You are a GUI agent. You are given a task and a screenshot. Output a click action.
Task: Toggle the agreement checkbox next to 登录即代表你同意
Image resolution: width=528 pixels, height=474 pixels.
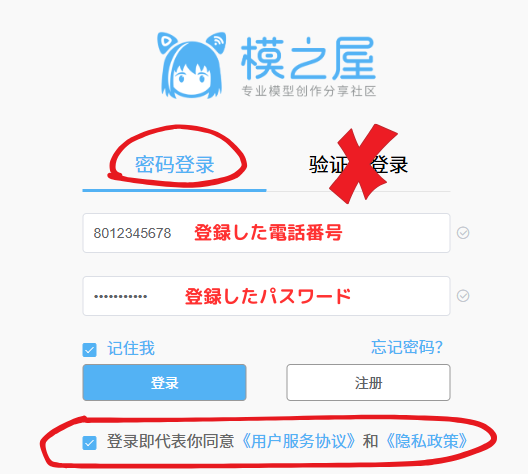(x=90, y=443)
